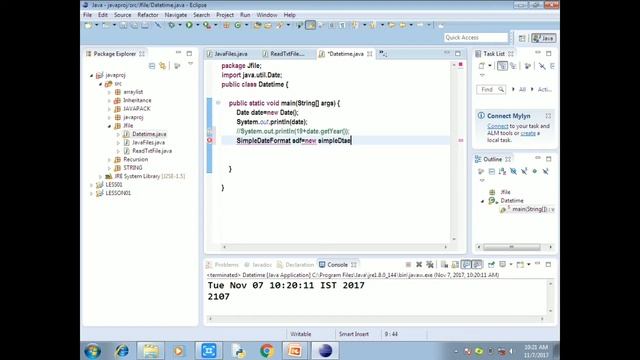640x360 pixels.
Task: Click Collapse All in Package Explorer
Action: click(x=152, y=66)
